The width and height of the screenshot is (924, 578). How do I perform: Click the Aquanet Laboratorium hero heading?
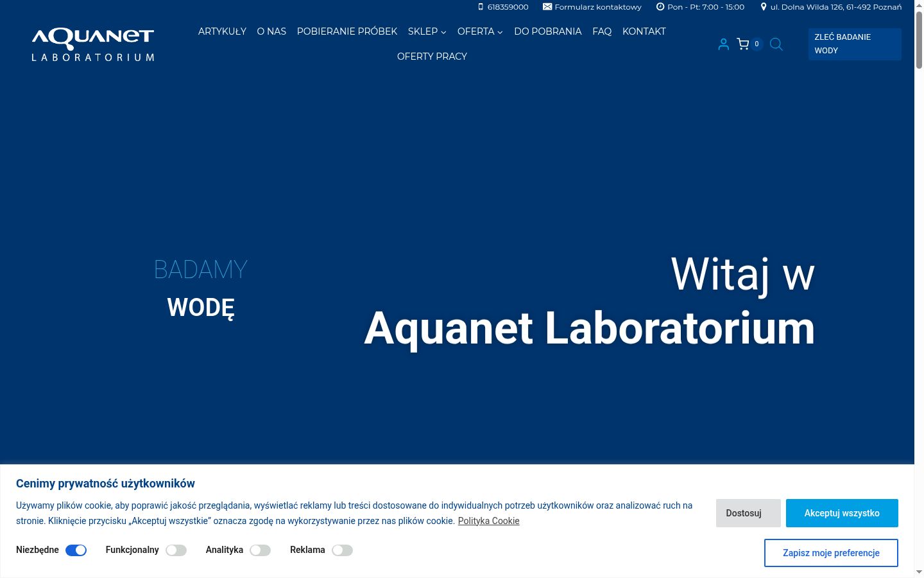[590, 329]
